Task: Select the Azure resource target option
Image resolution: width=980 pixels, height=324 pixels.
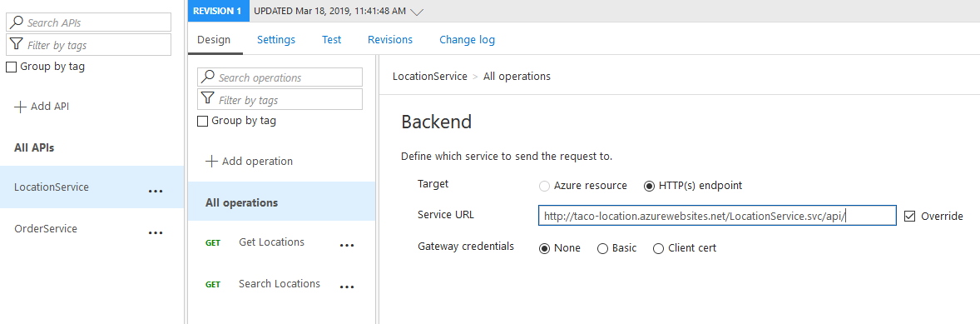Action: (544, 186)
